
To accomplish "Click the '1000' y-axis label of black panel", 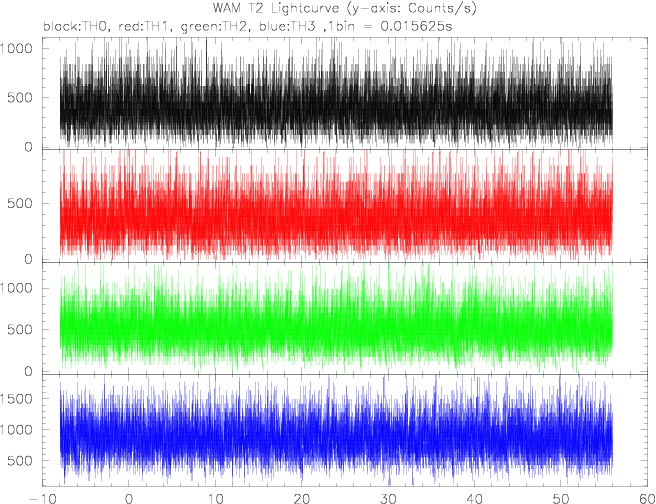I will pyautogui.click(x=16, y=48).
